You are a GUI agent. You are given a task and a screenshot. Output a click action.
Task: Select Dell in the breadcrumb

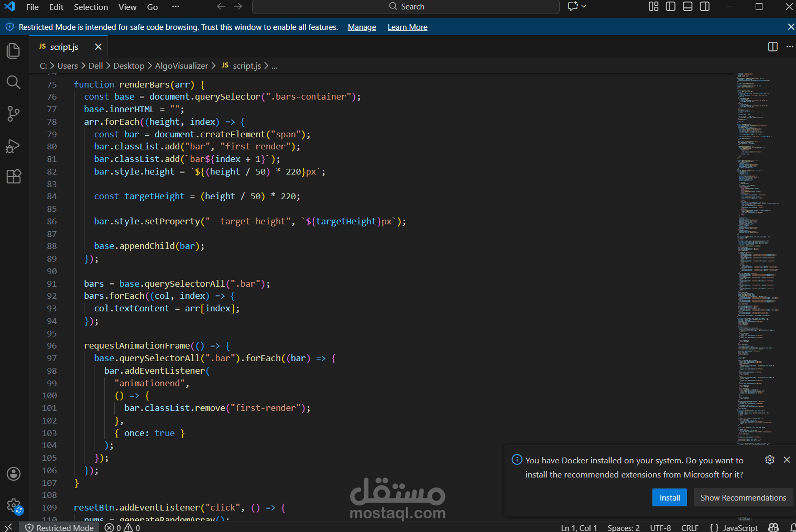96,66
